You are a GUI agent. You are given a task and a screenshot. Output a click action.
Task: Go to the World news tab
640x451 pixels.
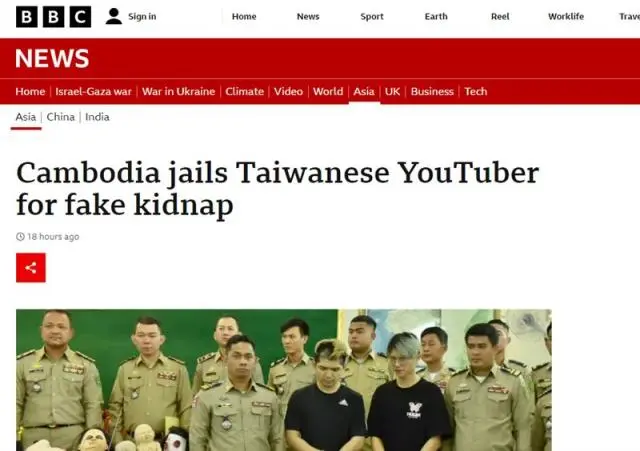tap(328, 91)
